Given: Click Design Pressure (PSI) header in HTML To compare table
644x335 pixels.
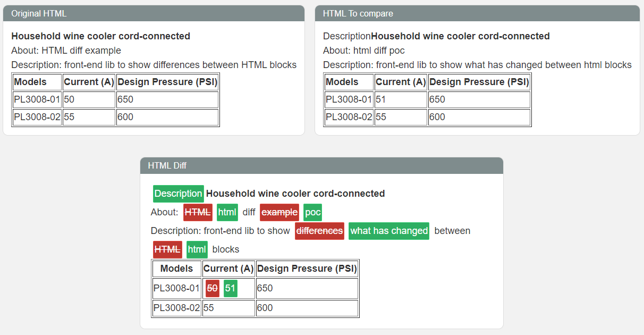Looking at the screenshot, I should click(479, 82).
